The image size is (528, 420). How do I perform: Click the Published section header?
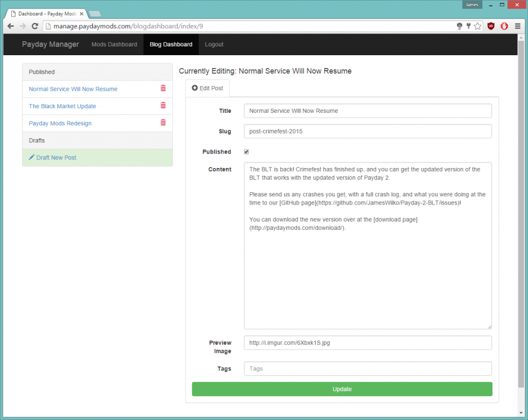click(x=97, y=72)
